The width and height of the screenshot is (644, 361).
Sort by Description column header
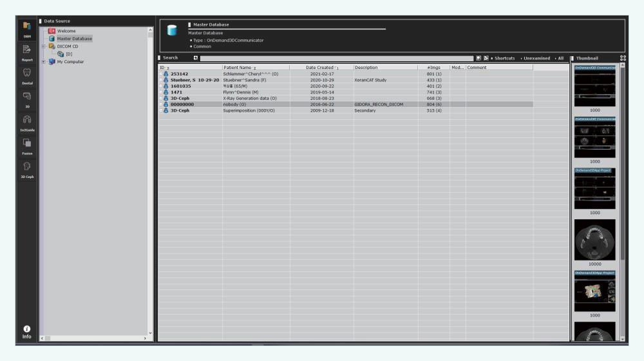click(385, 68)
